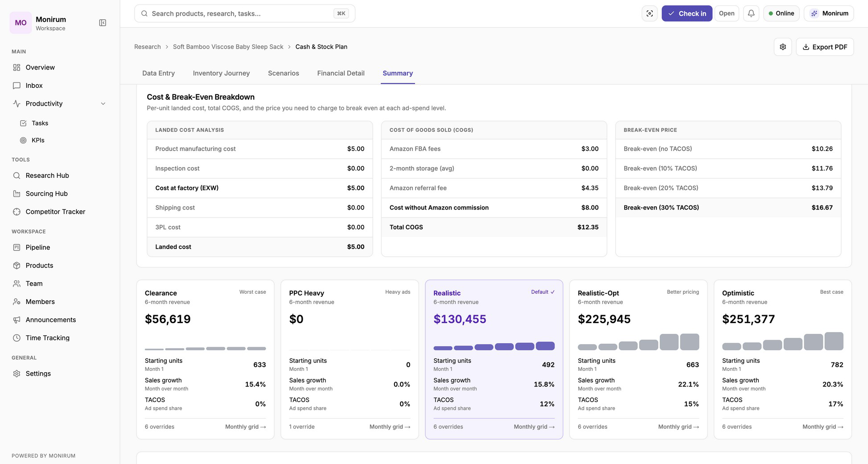868x464 pixels.
Task: Collapse the Productivity section chevron
Action: coord(103,104)
